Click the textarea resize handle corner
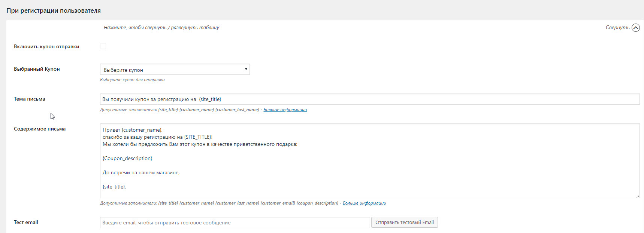This screenshot has height=233, width=644. coord(637,196)
